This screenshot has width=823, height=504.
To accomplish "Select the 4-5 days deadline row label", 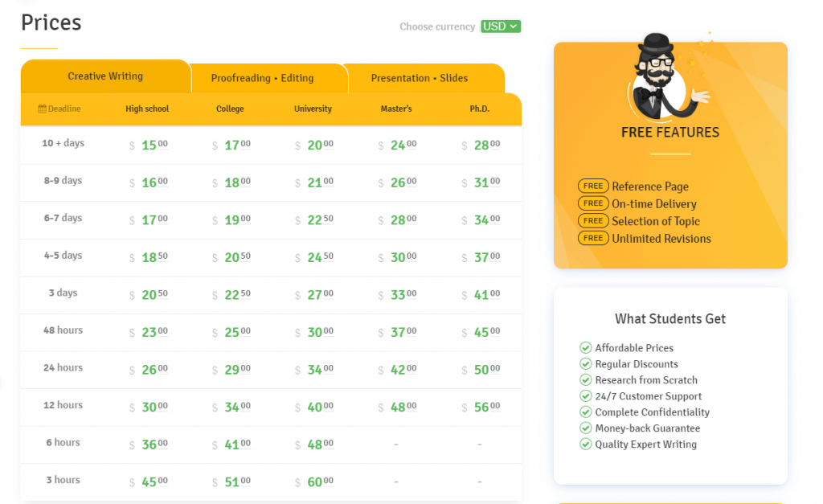I will tap(63, 255).
